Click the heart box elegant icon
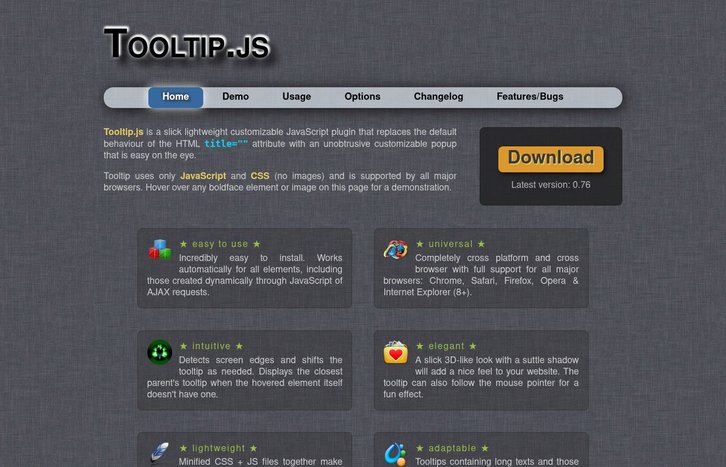The width and height of the screenshot is (726, 467). coord(395,352)
